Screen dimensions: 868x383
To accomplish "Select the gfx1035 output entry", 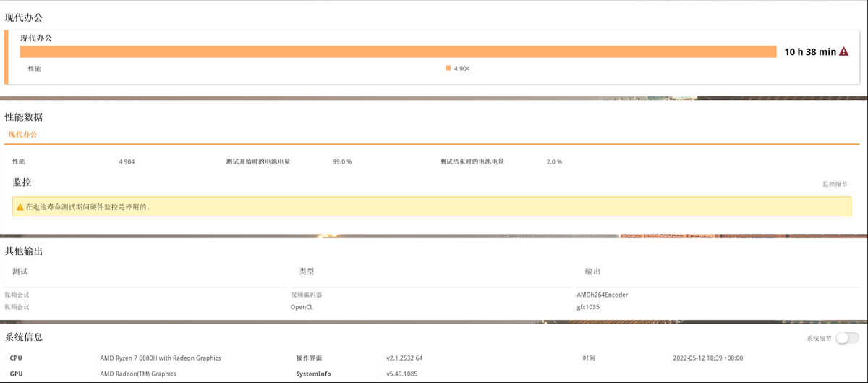I will 588,307.
